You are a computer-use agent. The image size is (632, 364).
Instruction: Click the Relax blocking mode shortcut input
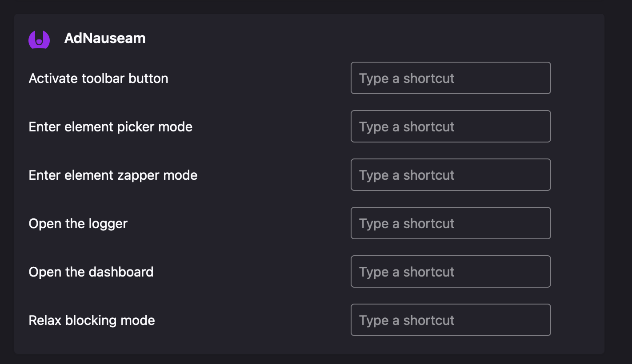[450, 320]
